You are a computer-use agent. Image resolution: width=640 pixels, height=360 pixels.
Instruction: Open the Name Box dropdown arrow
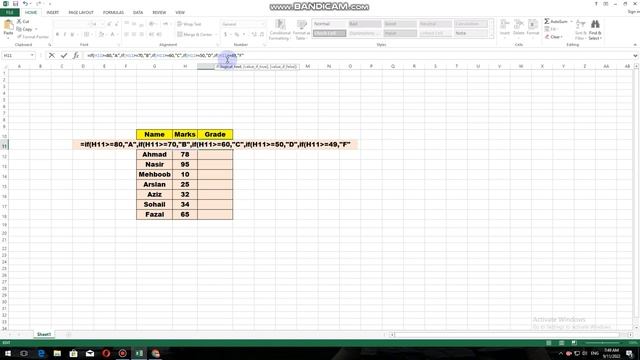[x=32, y=55]
